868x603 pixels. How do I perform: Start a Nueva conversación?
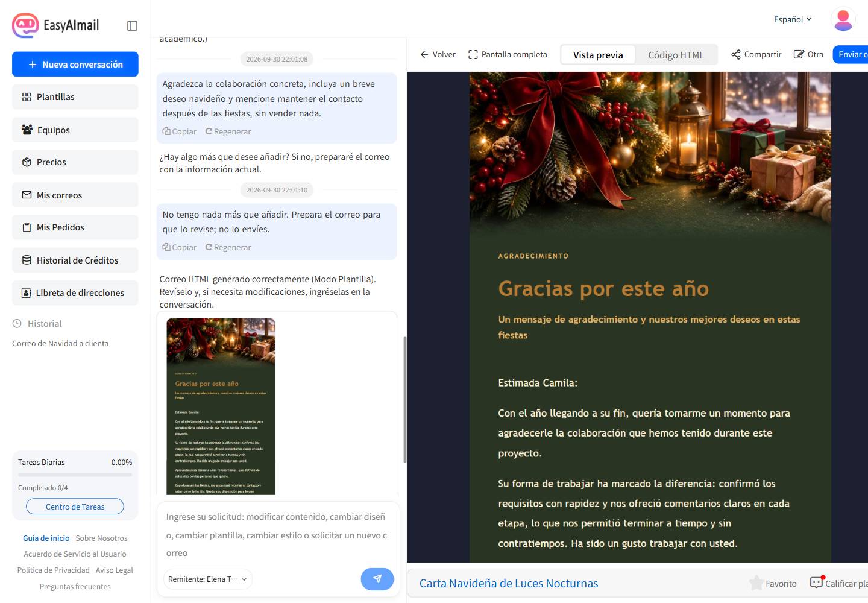(x=75, y=64)
